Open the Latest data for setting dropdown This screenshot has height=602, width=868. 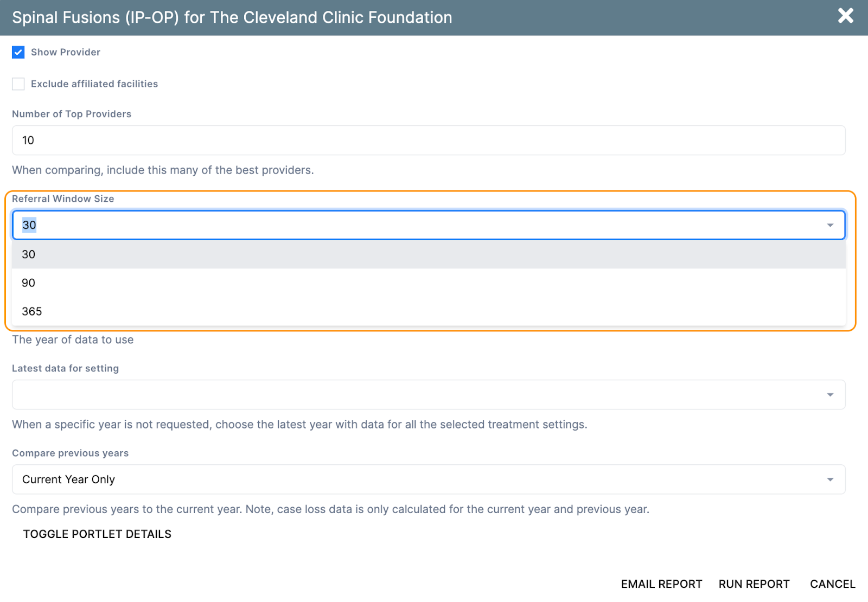pos(429,395)
